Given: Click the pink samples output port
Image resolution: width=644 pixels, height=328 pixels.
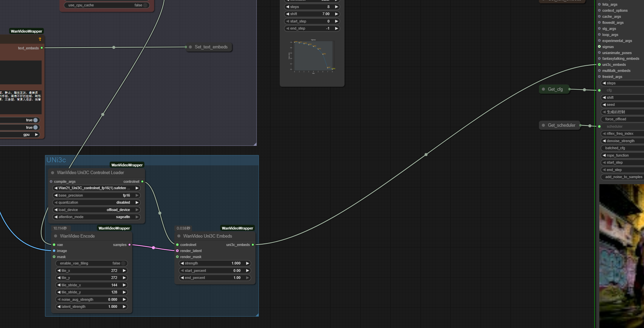Looking at the screenshot, I should [130, 245].
